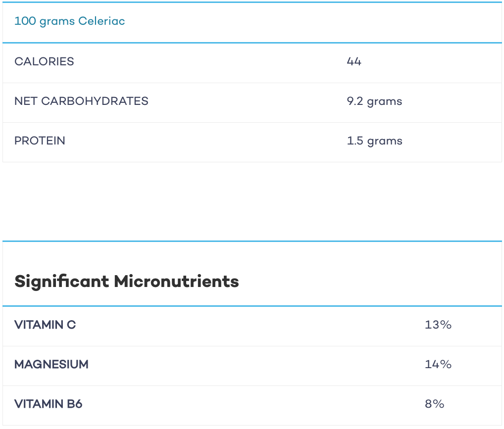Click the 14% Magnesium value
This screenshot has width=504, height=429.
tap(438, 364)
